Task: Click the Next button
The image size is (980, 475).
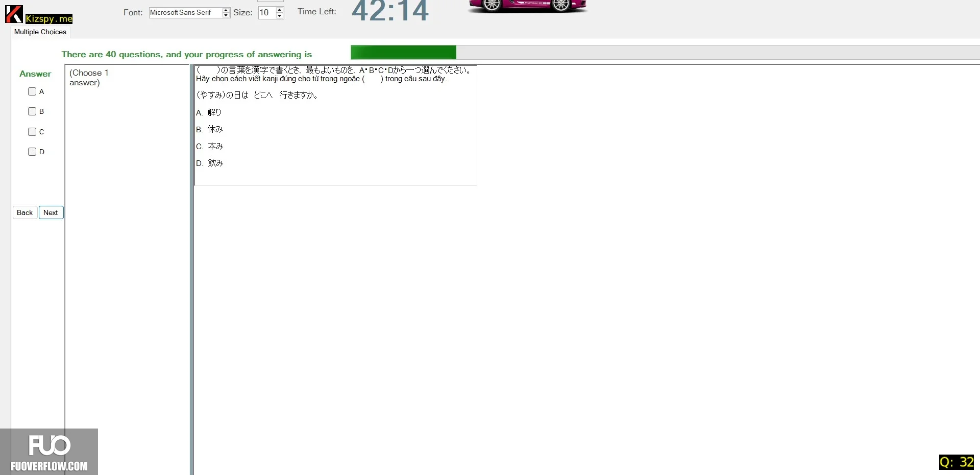Action: coord(51,212)
